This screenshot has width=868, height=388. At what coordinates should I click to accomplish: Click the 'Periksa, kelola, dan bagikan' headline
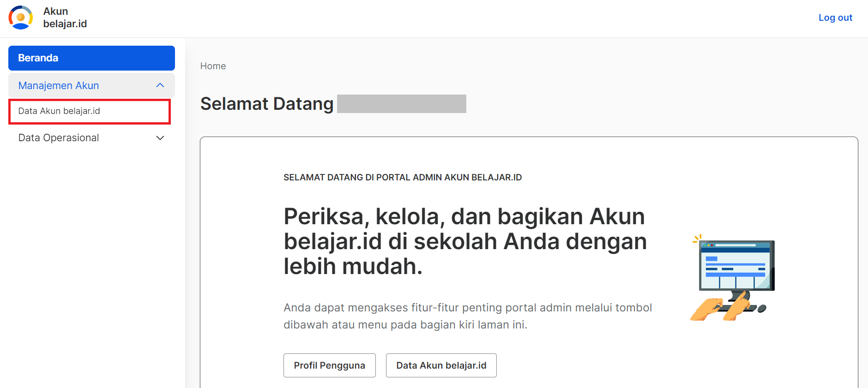[x=465, y=241]
